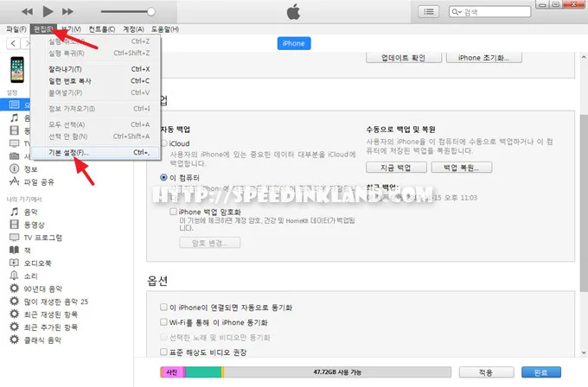Open 많이 재생한 음악 25 playlist
The height and width of the screenshot is (387, 588).
(x=56, y=301)
